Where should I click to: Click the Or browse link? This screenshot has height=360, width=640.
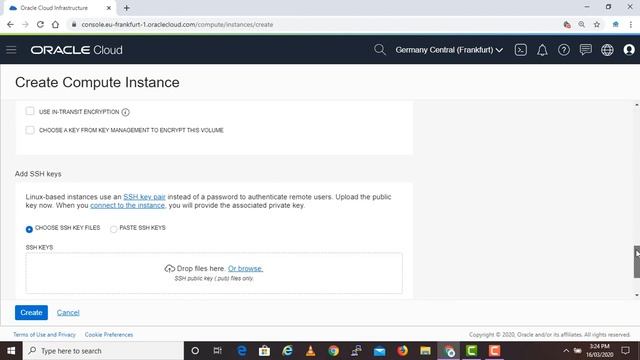pos(245,269)
